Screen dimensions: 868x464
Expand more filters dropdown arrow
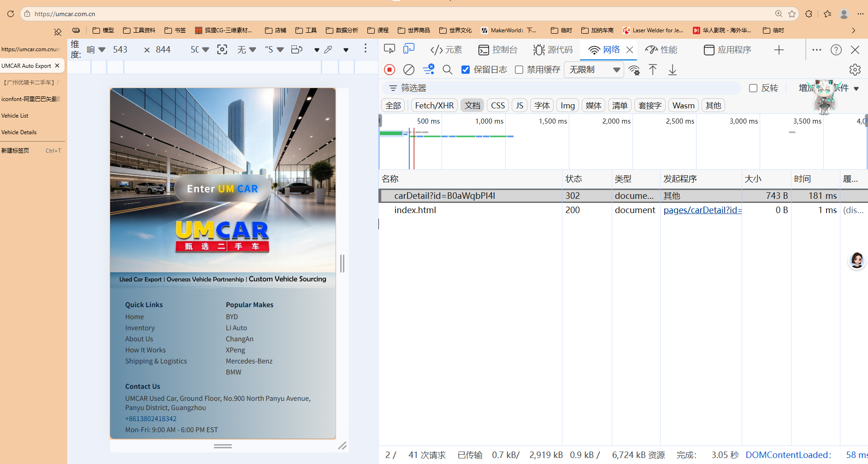[856, 89]
